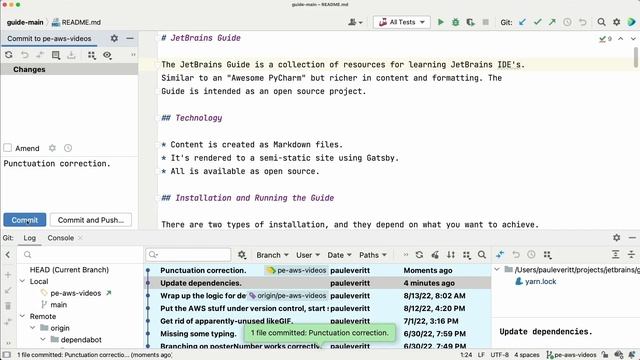640x360 pixels.
Task: Open Group By icon in the commit panel
Action: (91, 55)
